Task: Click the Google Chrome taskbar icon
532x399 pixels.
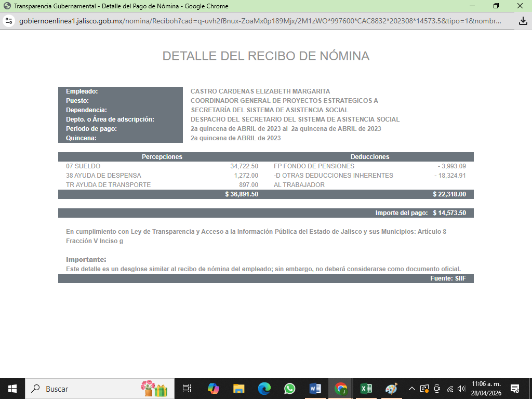Action: click(341, 389)
